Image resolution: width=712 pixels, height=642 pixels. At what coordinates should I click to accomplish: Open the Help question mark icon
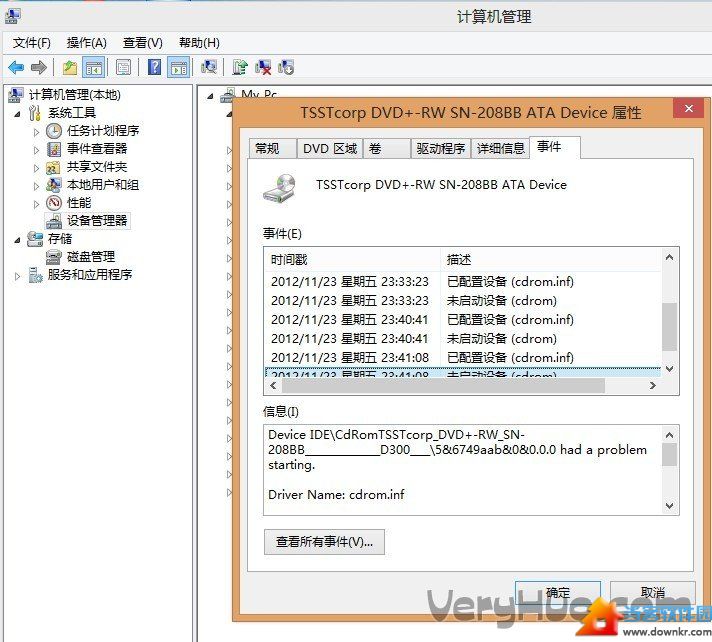click(154, 68)
